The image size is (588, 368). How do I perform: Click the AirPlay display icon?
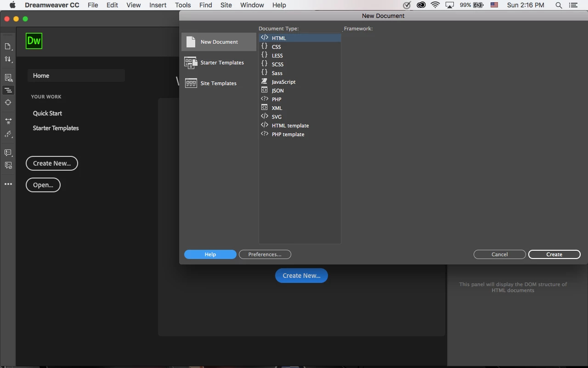(x=450, y=5)
